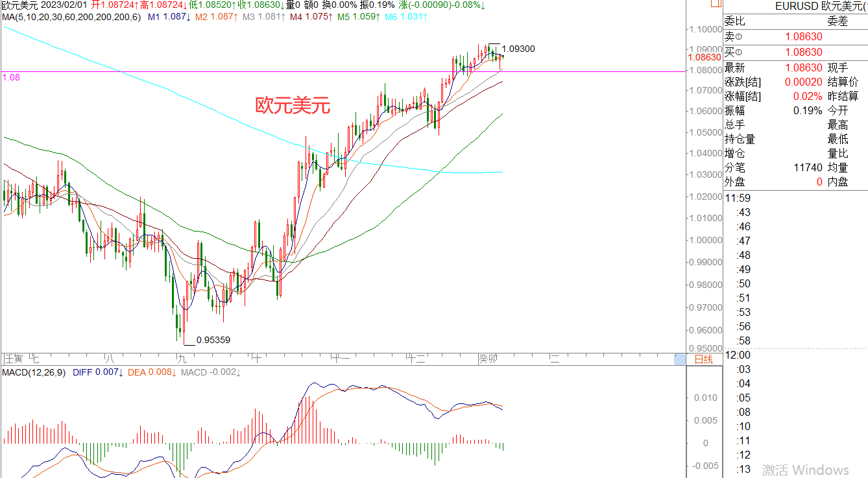Click the 低1.08520 low price in header
The height and width of the screenshot is (478, 868).
click(213, 5)
